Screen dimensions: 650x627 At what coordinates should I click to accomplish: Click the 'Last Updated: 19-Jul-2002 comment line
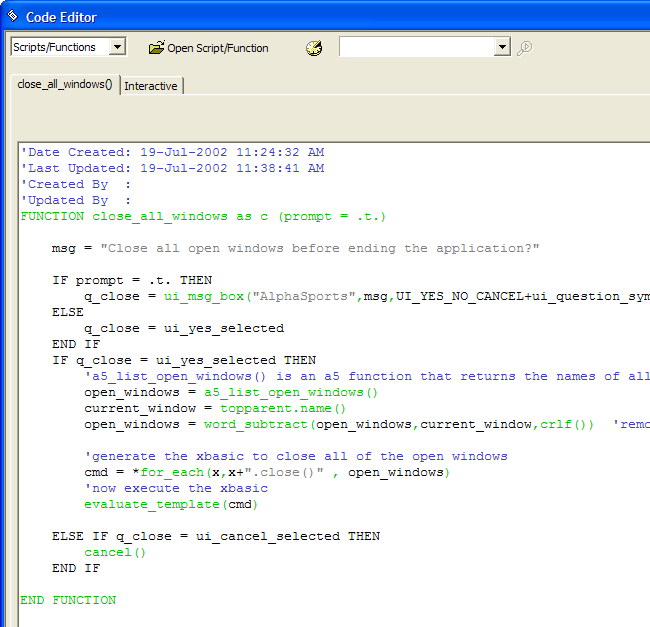[172, 168]
